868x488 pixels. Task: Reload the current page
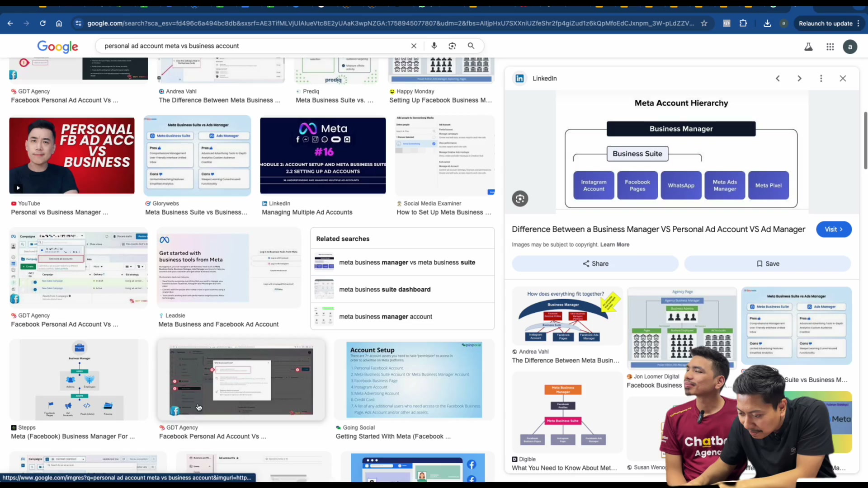point(42,23)
